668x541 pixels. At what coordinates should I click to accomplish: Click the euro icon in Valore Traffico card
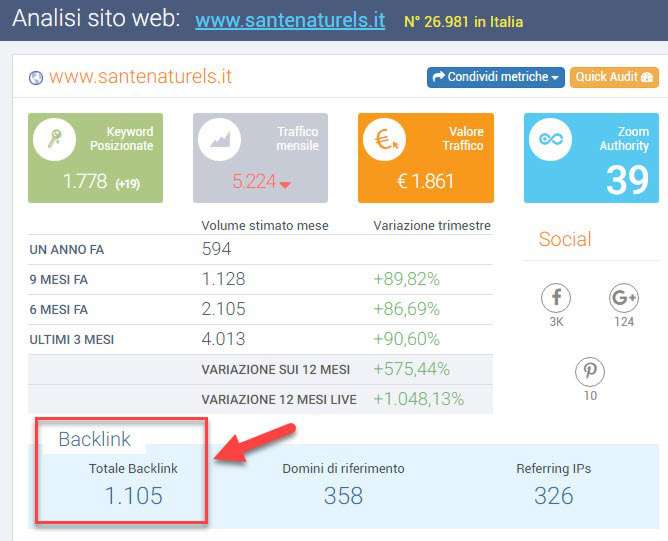tap(385, 139)
